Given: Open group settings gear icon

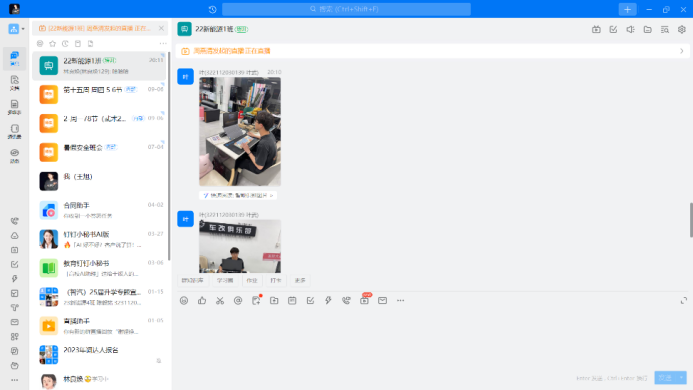Looking at the screenshot, I should 682,30.
